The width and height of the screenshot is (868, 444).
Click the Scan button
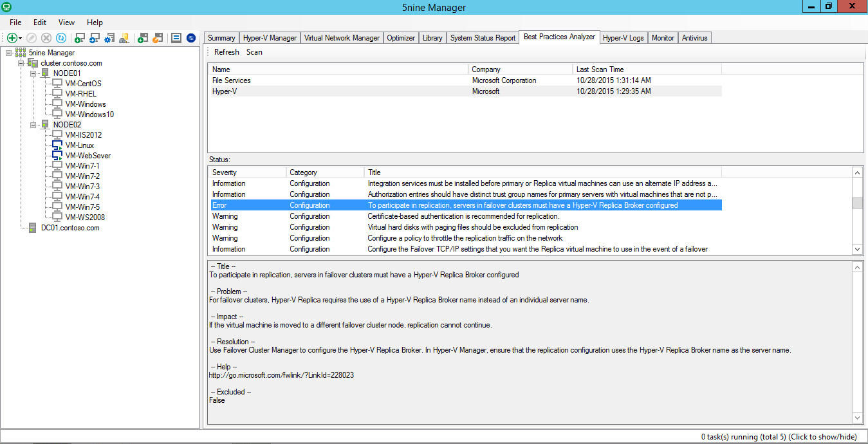[x=254, y=52]
